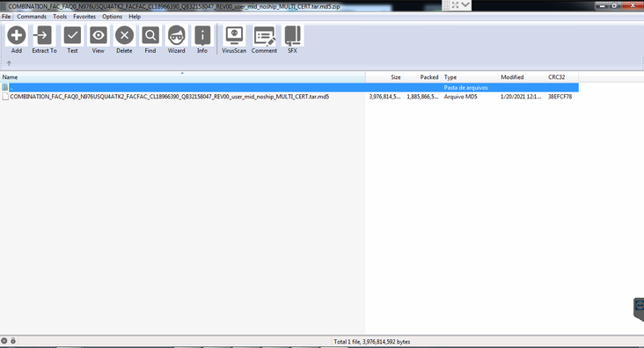Sort by Modified column header
The height and width of the screenshot is (348, 644).
pyautogui.click(x=522, y=77)
